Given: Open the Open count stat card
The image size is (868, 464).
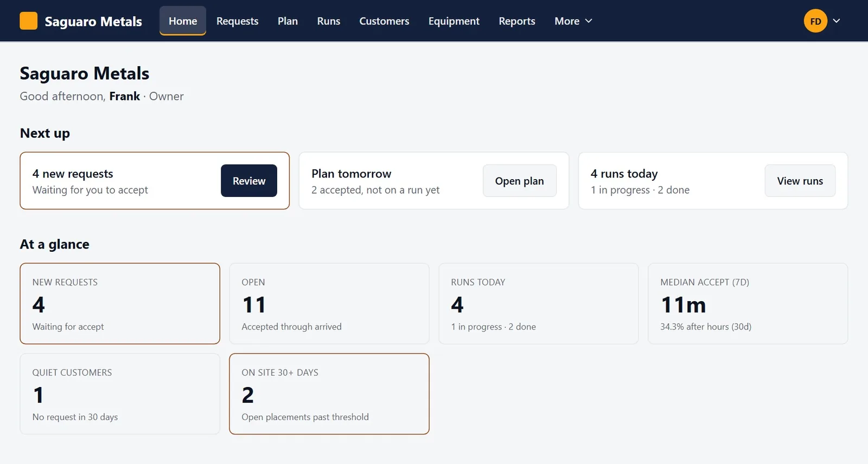Looking at the screenshot, I should pos(329,303).
